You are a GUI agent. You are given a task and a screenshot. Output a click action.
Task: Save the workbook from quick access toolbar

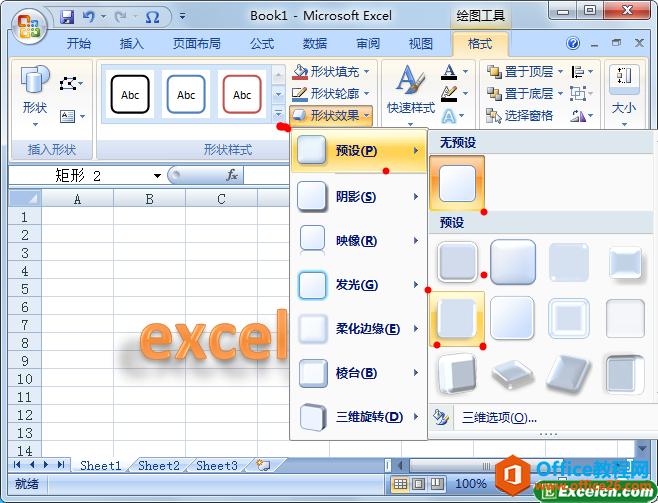coord(67,17)
